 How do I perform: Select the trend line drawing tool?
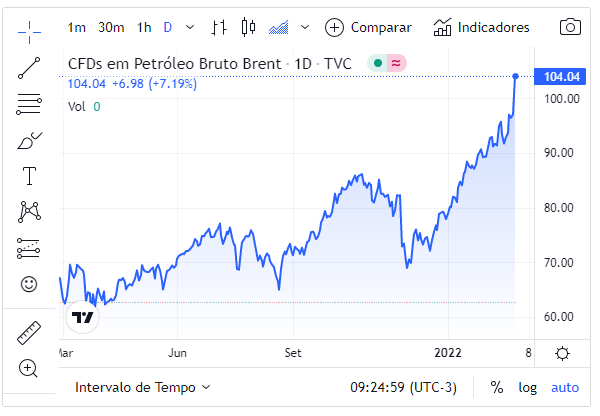click(29, 68)
